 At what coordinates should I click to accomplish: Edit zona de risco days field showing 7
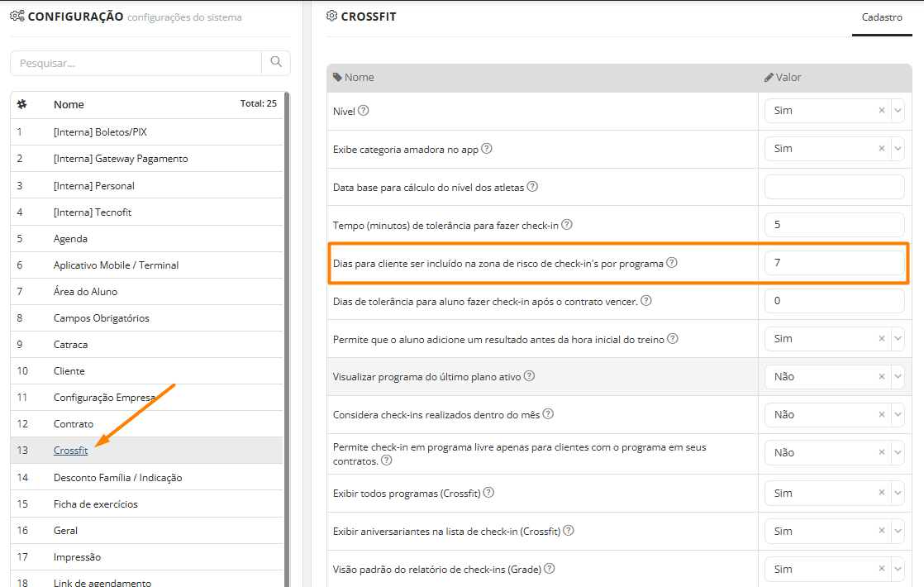(835, 263)
